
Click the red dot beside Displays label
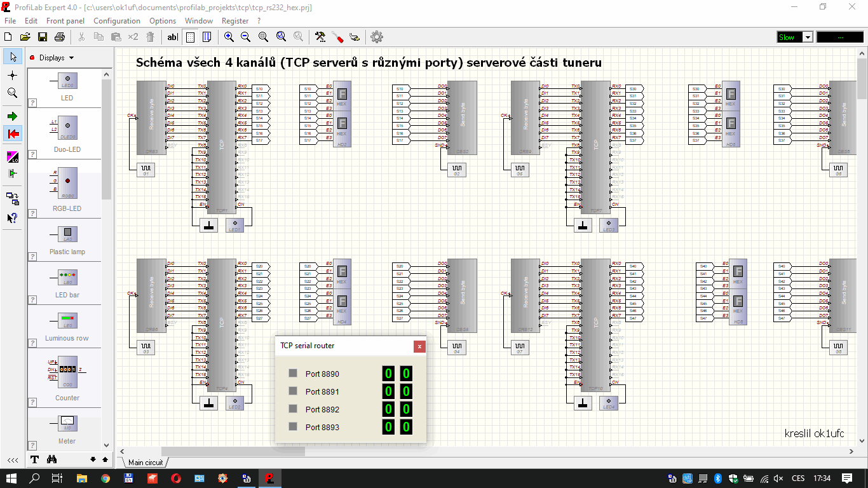click(31, 57)
